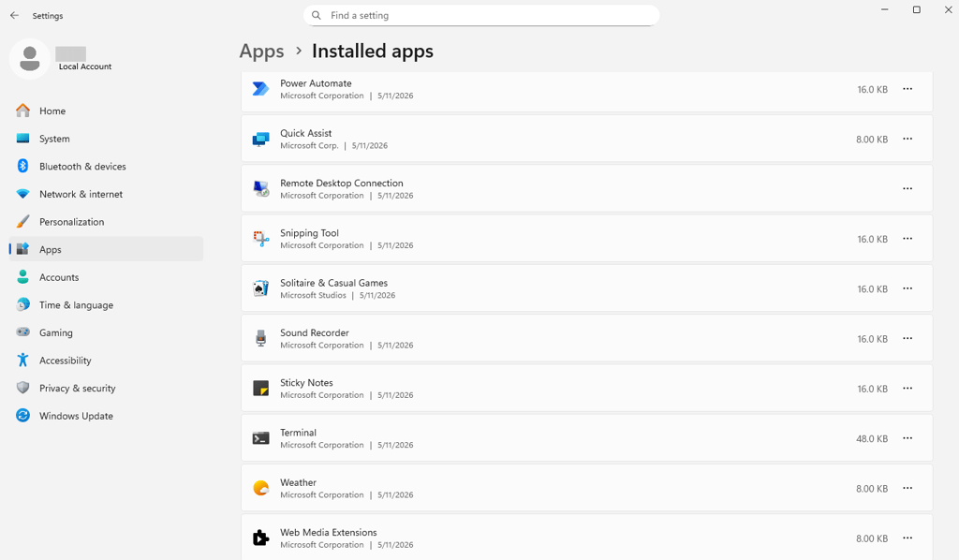Image resolution: width=959 pixels, height=560 pixels.
Task: Open more options for Sound Recorder
Action: 907,339
